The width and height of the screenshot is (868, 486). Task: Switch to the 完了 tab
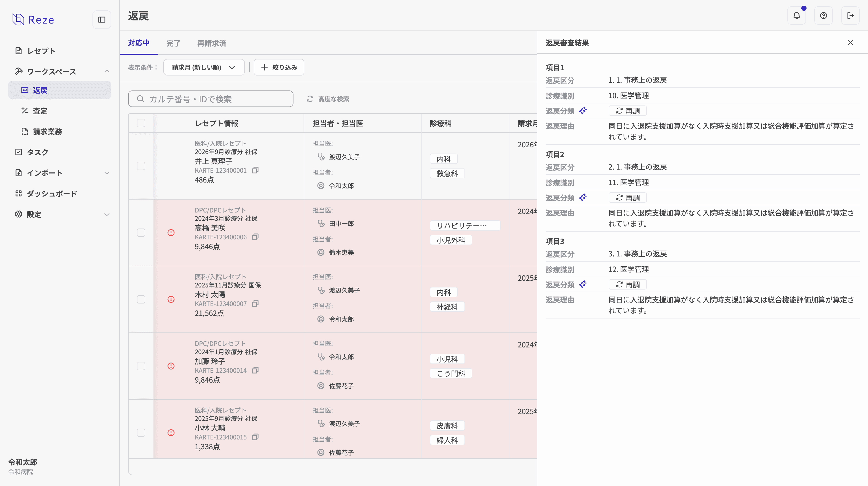pos(173,43)
